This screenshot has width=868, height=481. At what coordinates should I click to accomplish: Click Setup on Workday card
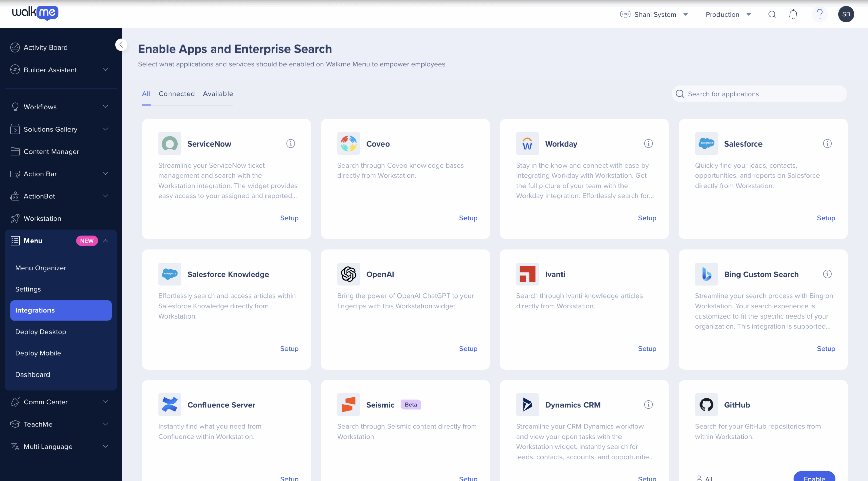point(647,218)
